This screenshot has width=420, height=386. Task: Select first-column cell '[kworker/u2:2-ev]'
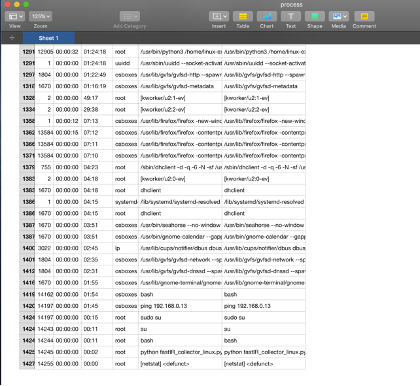180,109
